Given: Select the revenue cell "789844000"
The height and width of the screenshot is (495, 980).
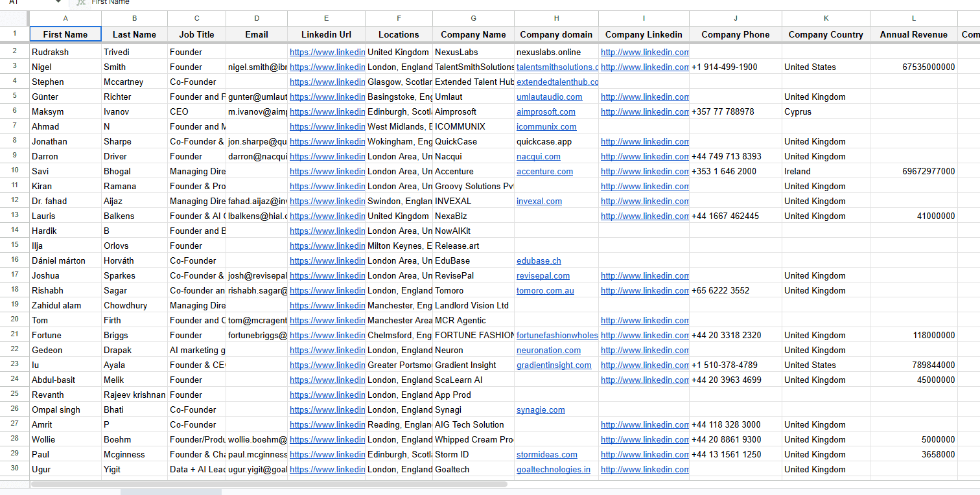Looking at the screenshot, I should (914, 365).
